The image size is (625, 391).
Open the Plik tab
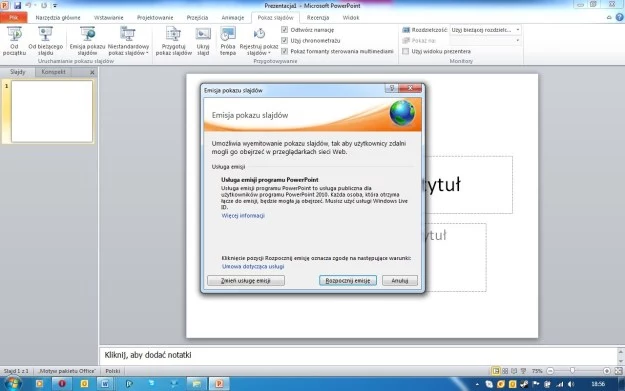[x=14, y=18]
